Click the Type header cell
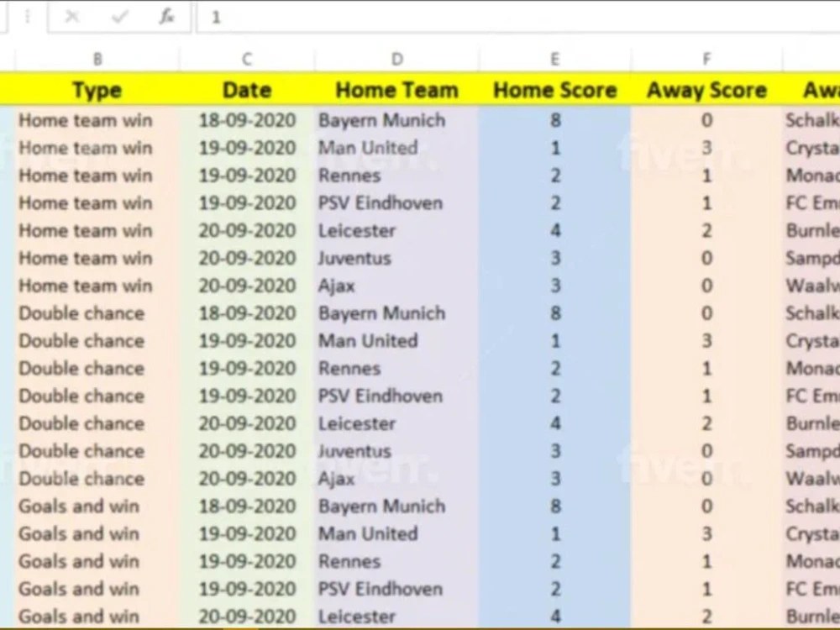 coord(97,90)
